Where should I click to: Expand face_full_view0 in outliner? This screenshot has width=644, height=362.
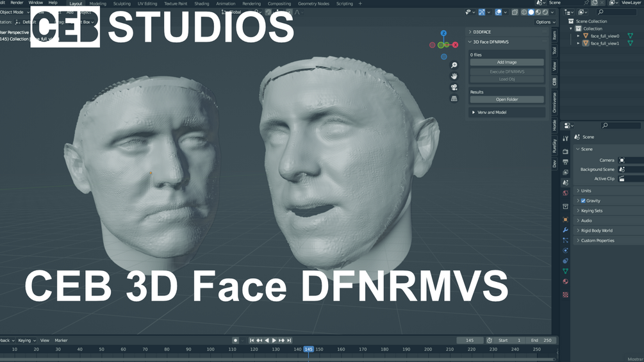click(x=578, y=36)
